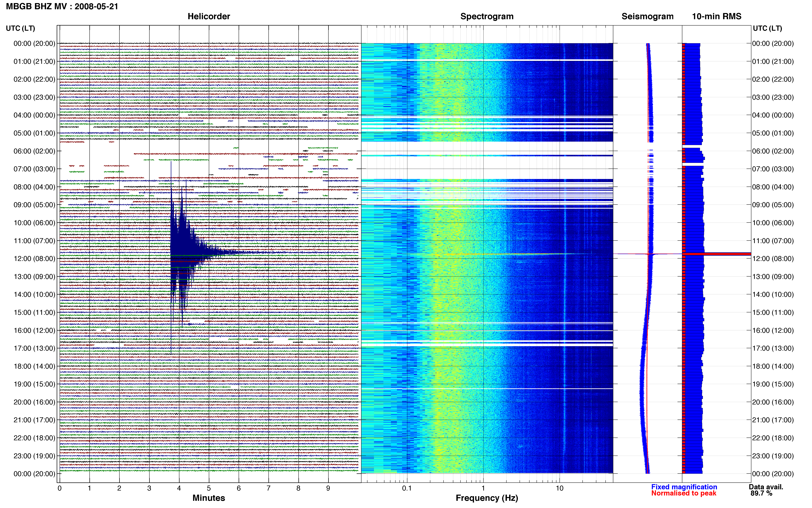Click the 5 tick on the Minutes axis
Image resolution: width=812 pixels, height=508 pixels.
tap(209, 488)
